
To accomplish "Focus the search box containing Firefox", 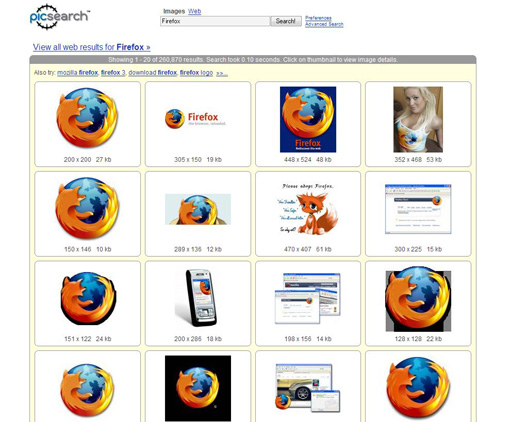I will [215, 21].
